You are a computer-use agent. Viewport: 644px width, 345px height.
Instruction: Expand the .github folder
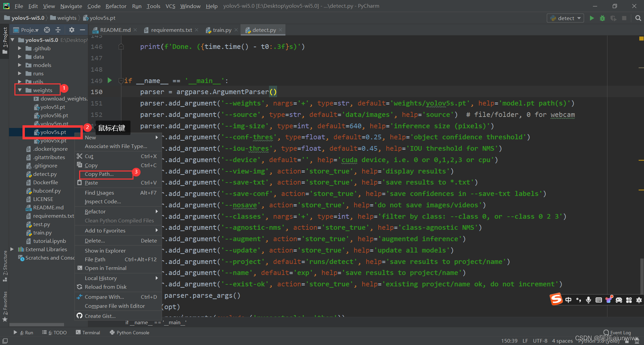click(x=20, y=48)
